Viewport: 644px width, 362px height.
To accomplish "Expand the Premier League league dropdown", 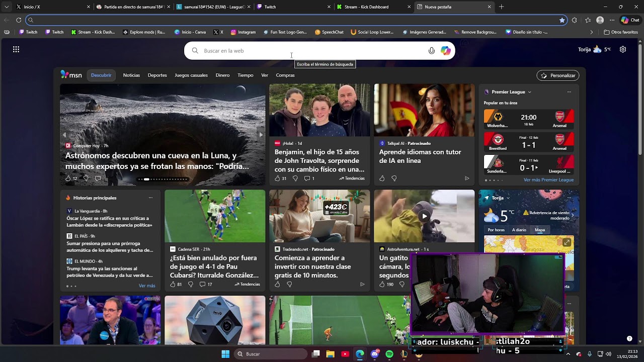I will pos(529,92).
